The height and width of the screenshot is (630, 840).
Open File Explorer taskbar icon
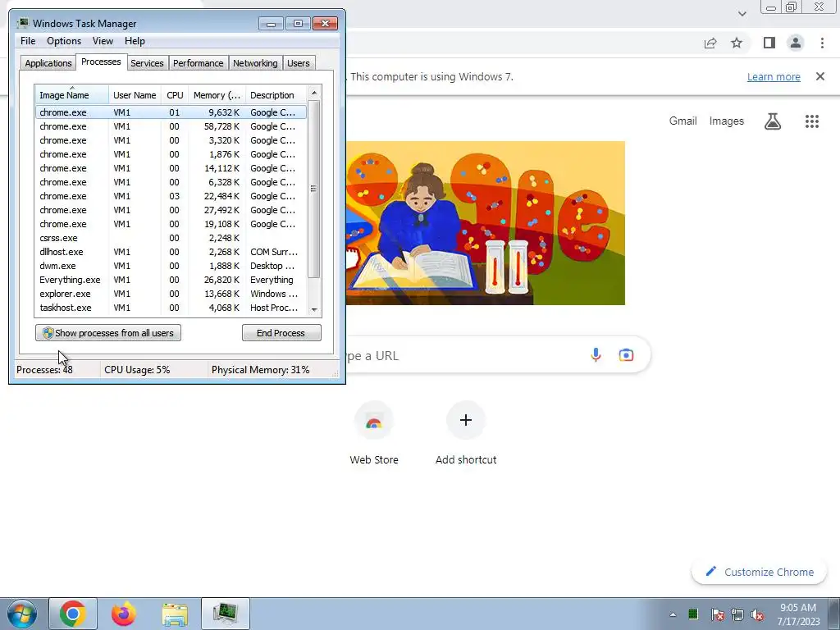pyautogui.click(x=175, y=614)
